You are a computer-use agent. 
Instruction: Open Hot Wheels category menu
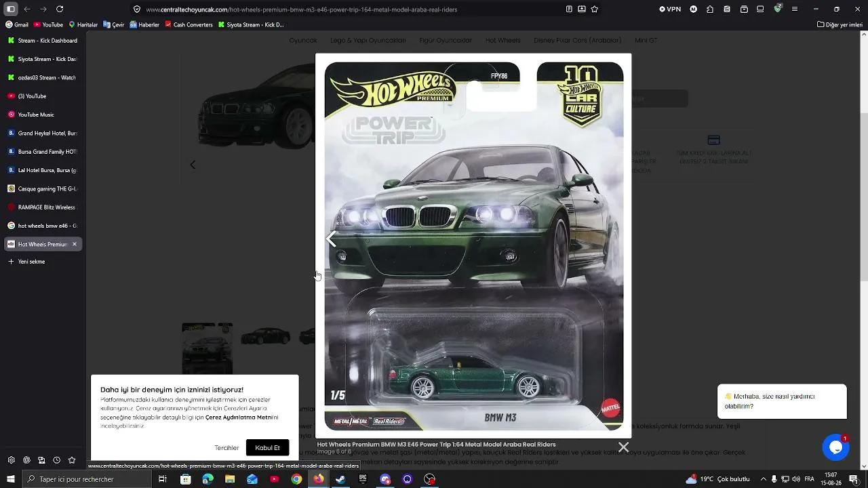click(x=502, y=41)
